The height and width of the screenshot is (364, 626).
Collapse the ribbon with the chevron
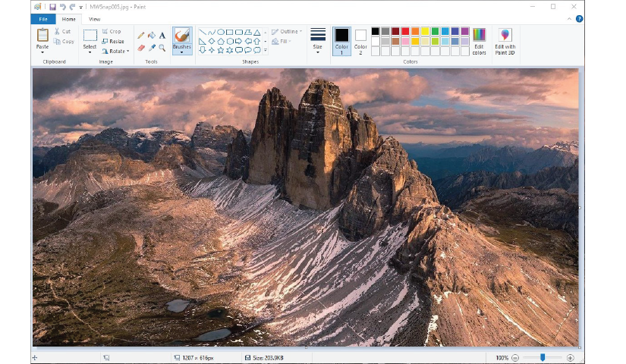pyautogui.click(x=569, y=19)
